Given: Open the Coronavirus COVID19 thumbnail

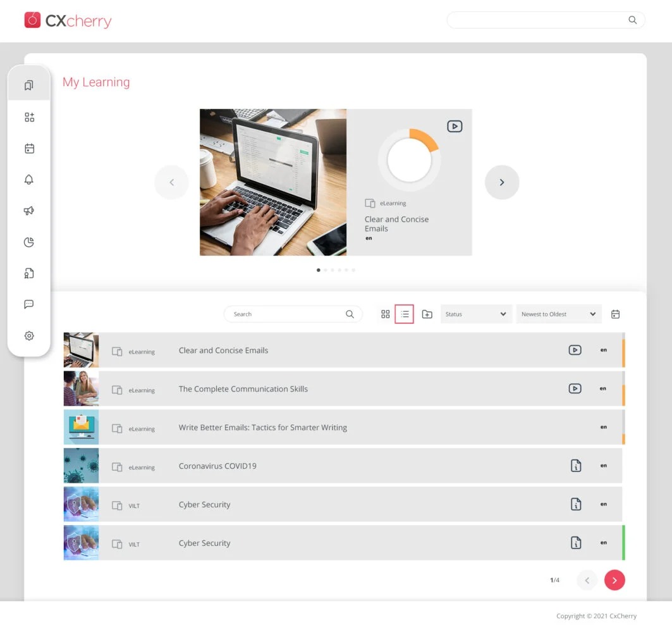Looking at the screenshot, I should [81, 466].
